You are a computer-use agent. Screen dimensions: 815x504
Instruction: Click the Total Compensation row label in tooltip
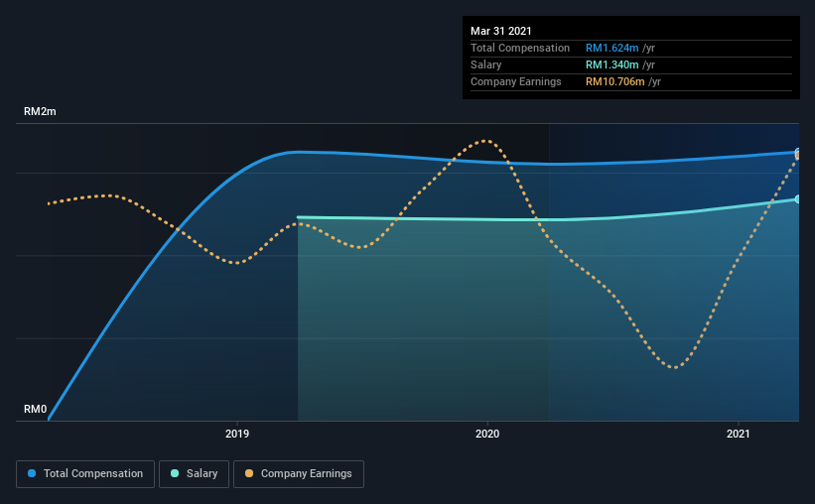pyautogui.click(x=520, y=48)
